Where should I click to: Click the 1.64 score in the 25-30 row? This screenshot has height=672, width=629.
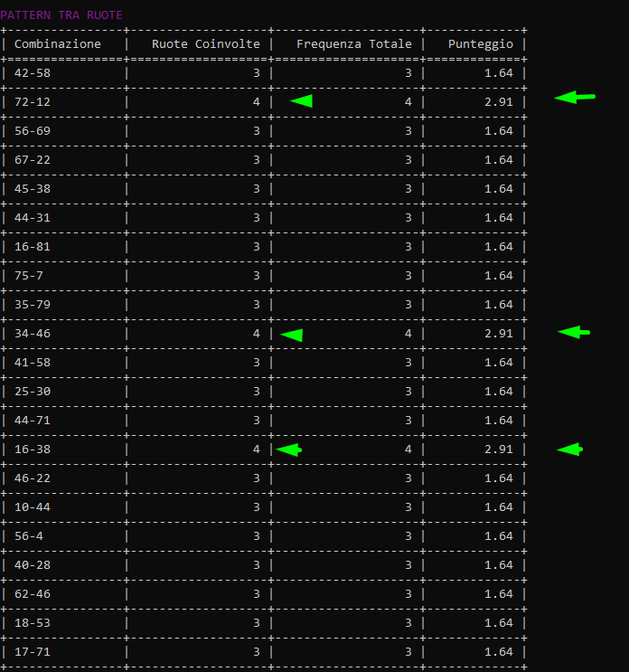[499, 392]
